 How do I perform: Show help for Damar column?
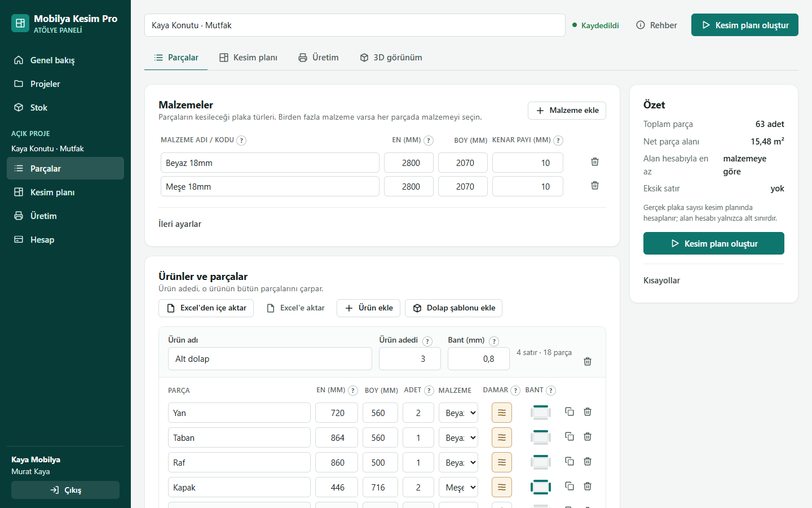pyautogui.click(x=515, y=391)
